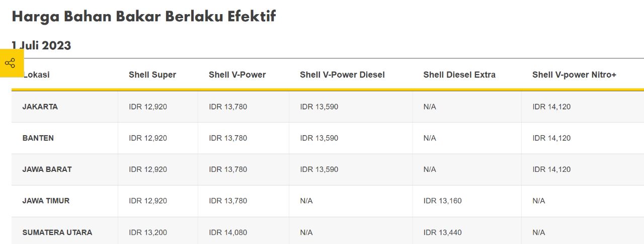
Task: Select the Lokasi column header
Action: 36,75
